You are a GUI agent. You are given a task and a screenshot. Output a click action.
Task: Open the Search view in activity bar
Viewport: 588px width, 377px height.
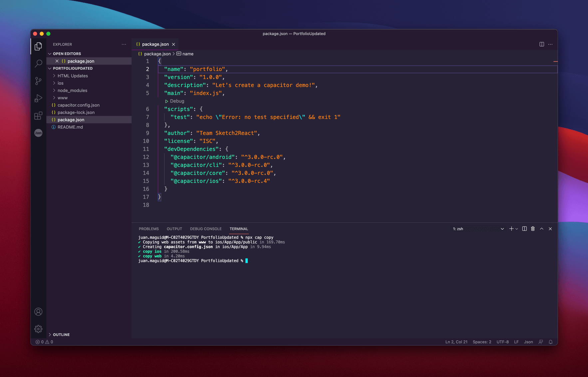38,63
